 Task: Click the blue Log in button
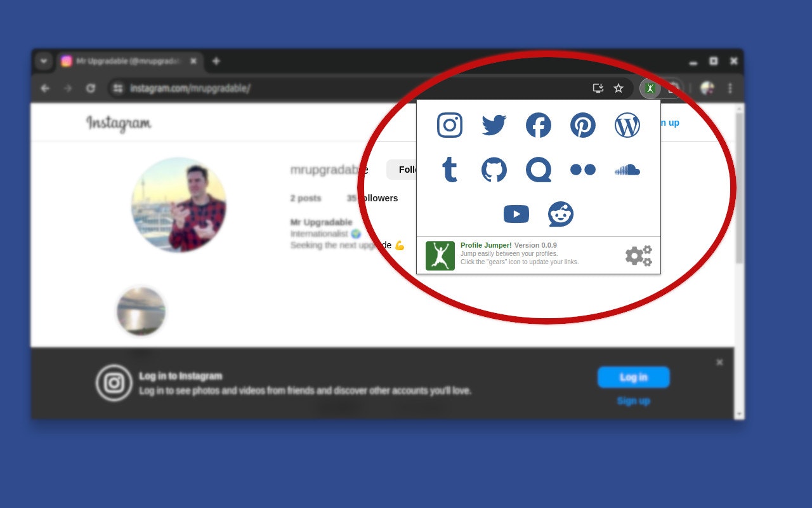click(x=633, y=377)
